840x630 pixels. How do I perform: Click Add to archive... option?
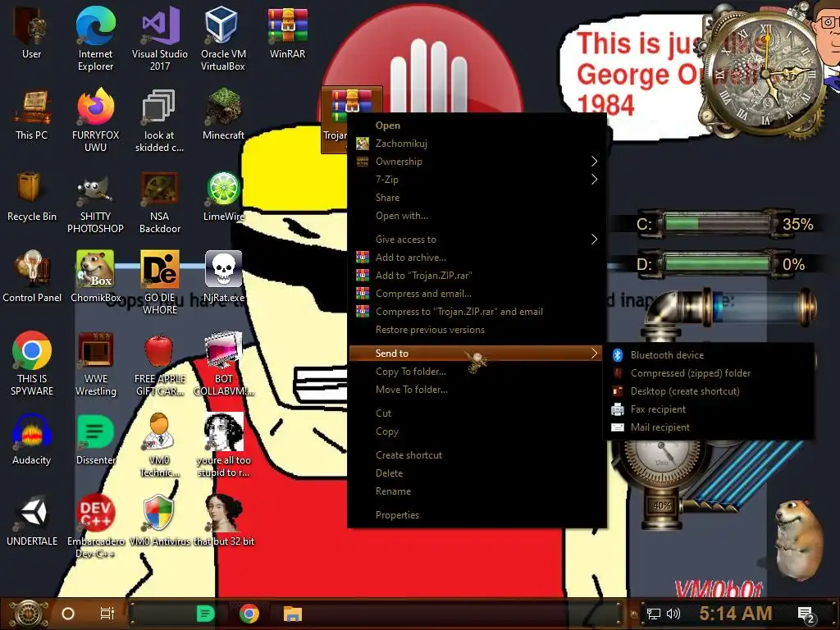coord(477,258)
